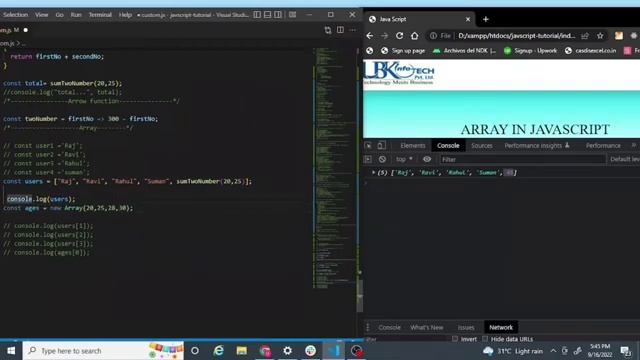Click the browser address bar URL
The width and height of the screenshot is (640, 360).
tap(516, 36)
